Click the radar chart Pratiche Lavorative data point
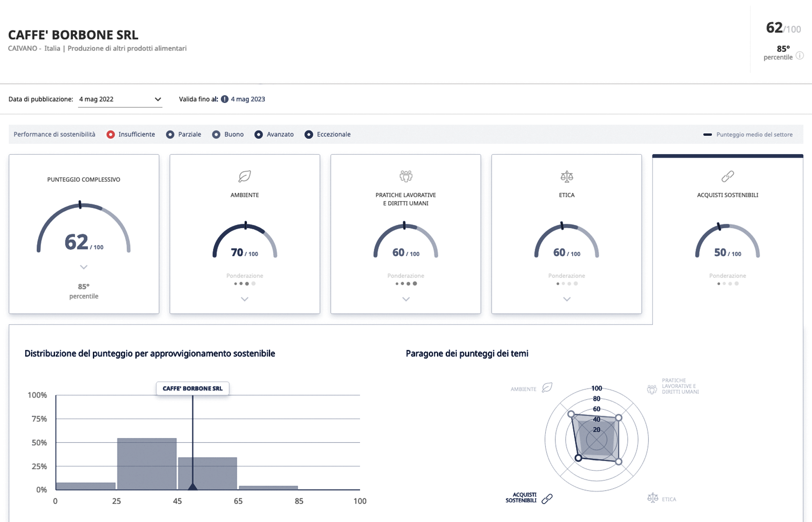 (619, 418)
